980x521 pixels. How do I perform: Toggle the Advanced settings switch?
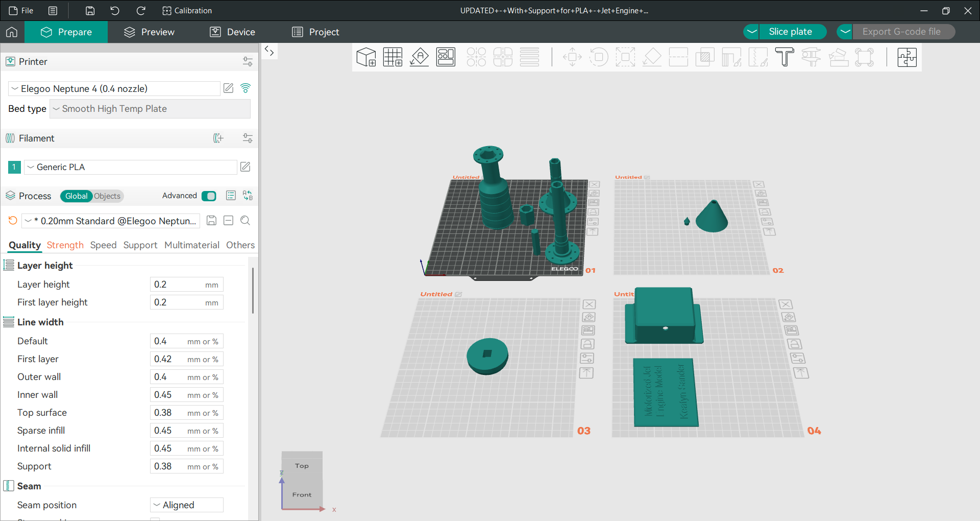[x=209, y=196]
